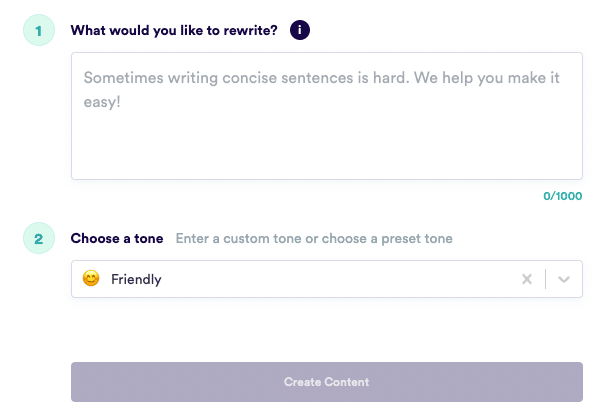Click 'Enter a custom tone' hint text
The image size is (605, 420).
pos(240,238)
